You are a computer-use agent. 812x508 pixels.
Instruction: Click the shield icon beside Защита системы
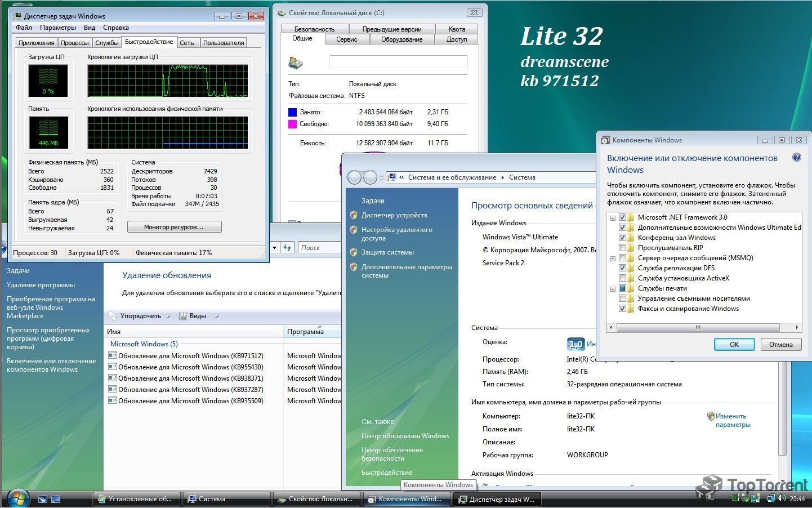(x=354, y=252)
